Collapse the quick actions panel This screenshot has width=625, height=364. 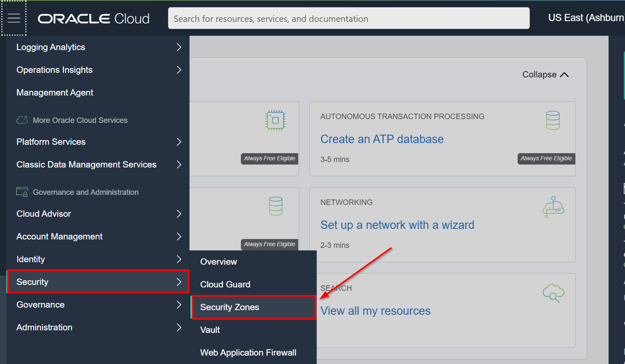pos(545,74)
